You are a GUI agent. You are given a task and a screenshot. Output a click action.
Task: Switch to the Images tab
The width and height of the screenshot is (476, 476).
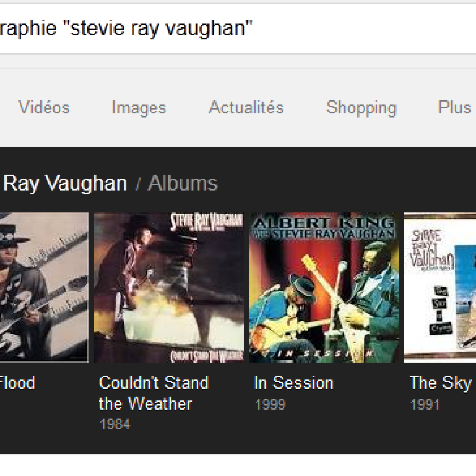click(139, 107)
